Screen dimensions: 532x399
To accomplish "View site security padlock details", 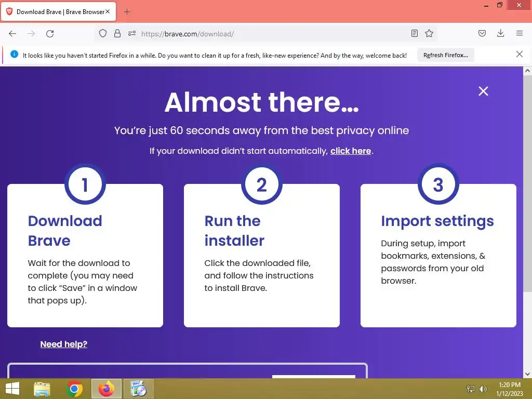I will tap(117, 33).
